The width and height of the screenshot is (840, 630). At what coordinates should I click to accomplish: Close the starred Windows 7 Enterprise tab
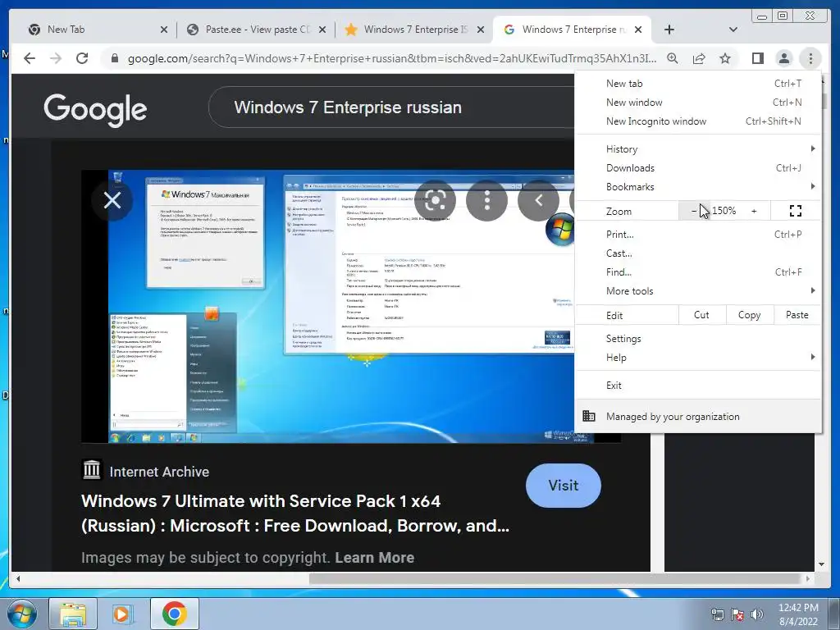[481, 30]
